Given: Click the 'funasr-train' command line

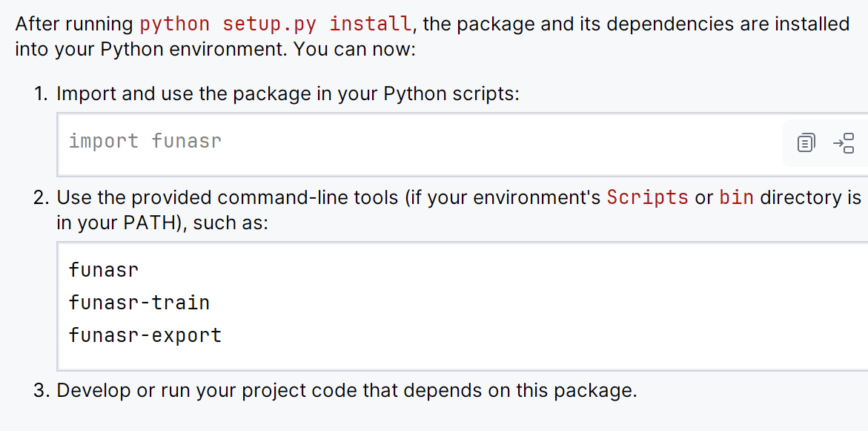Looking at the screenshot, I should (x=139, y=303).
